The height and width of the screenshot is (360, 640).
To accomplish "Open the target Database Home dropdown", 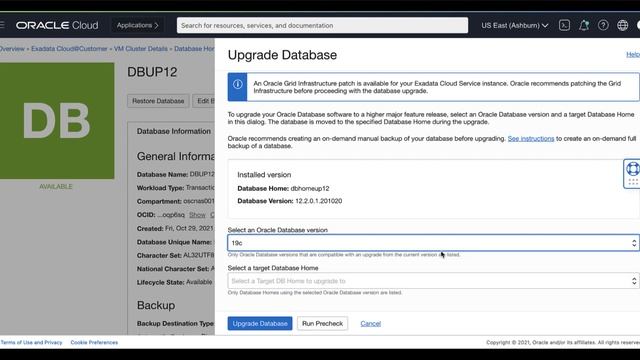I will (433, 281).
